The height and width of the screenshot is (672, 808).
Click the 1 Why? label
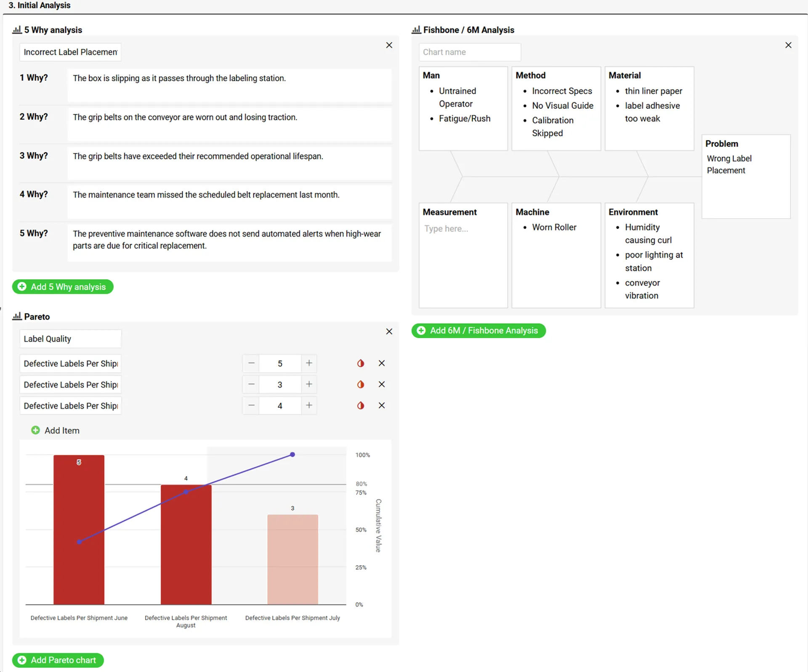pos(34,78)
